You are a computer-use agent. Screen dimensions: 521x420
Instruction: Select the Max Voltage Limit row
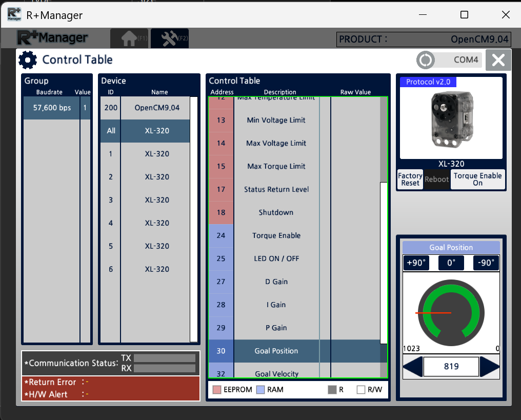coord(294,143)
